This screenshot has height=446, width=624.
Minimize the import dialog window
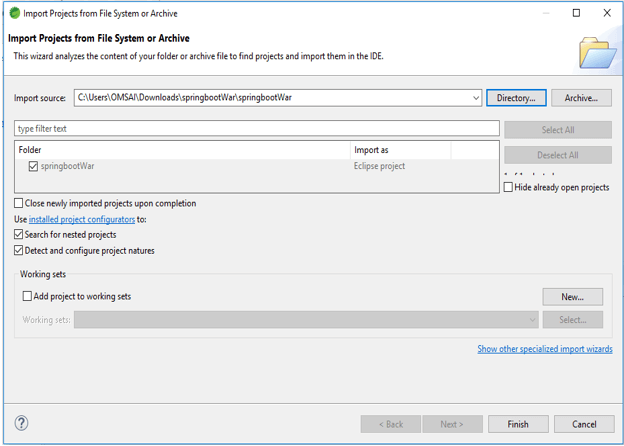click(545, 13)
